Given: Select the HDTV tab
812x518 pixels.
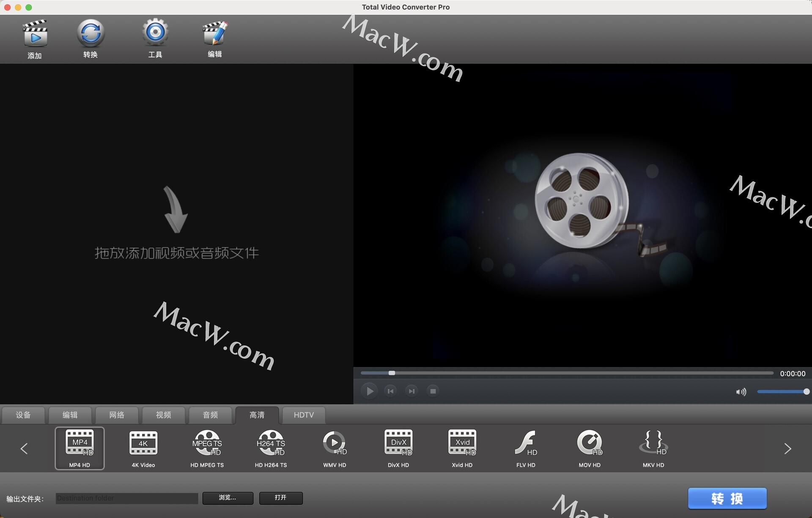Looking at the screenshot, I should [x=304, y=415].
